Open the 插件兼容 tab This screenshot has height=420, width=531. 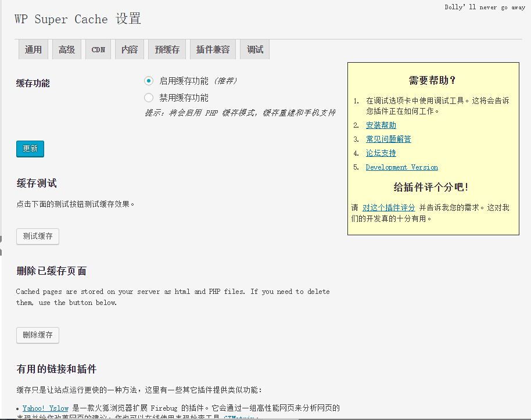[x=213, y=49]
